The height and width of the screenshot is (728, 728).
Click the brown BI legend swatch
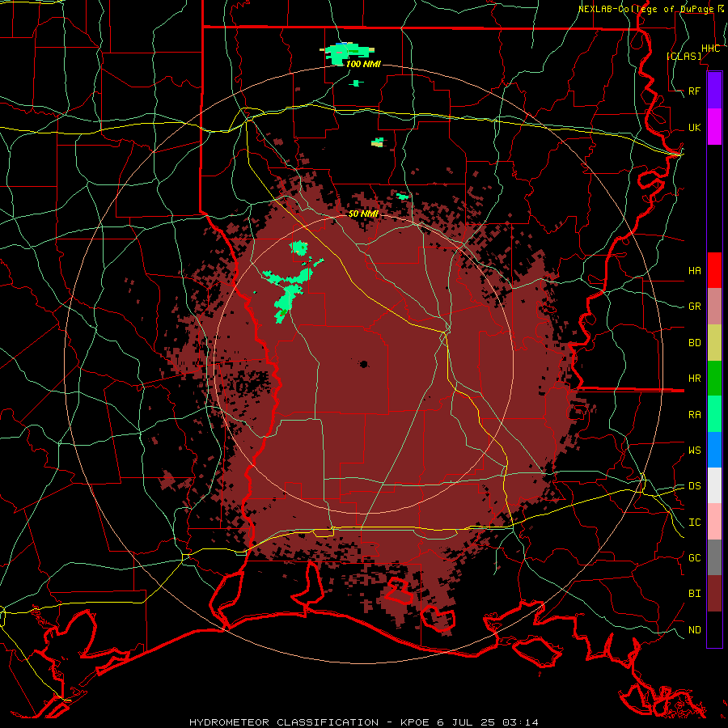point(714,594)
